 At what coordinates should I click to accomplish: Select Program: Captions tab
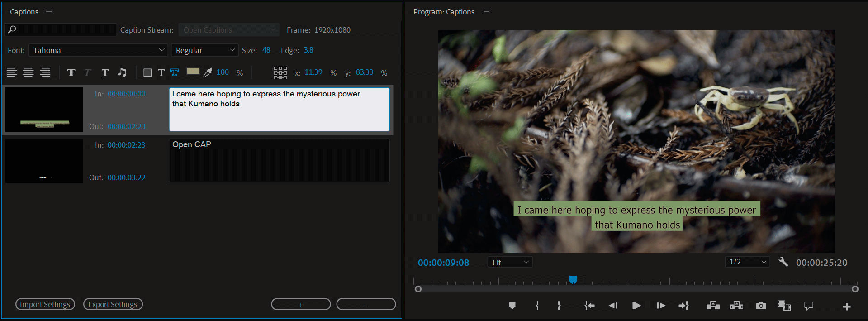tap(444, 12)
